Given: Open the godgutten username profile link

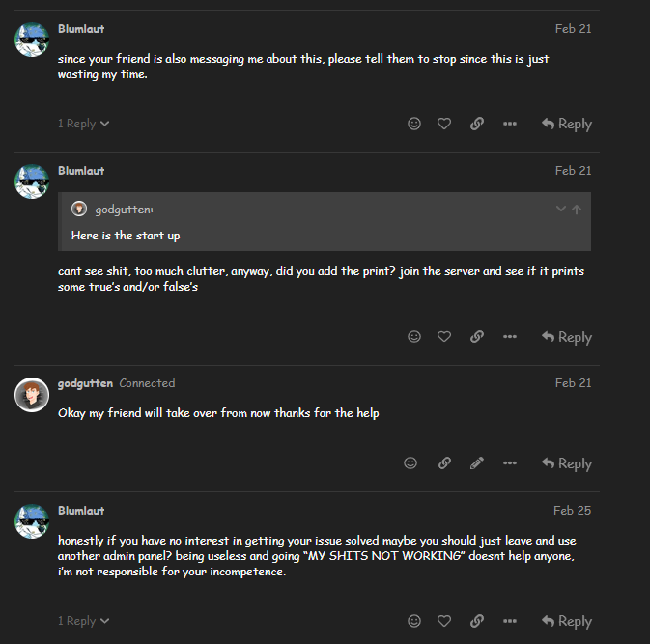Looking at the screenshot, I should point(85,383).
